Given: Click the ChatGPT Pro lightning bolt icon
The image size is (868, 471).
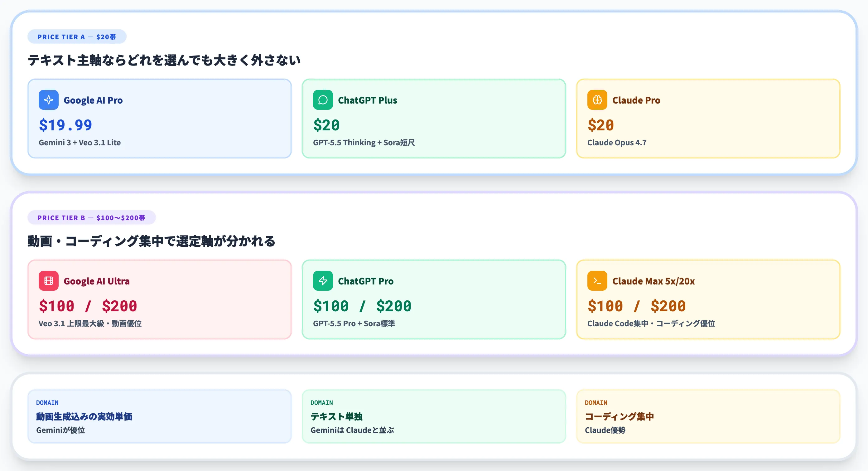Looking at the screenshot, I should point(323,281).
